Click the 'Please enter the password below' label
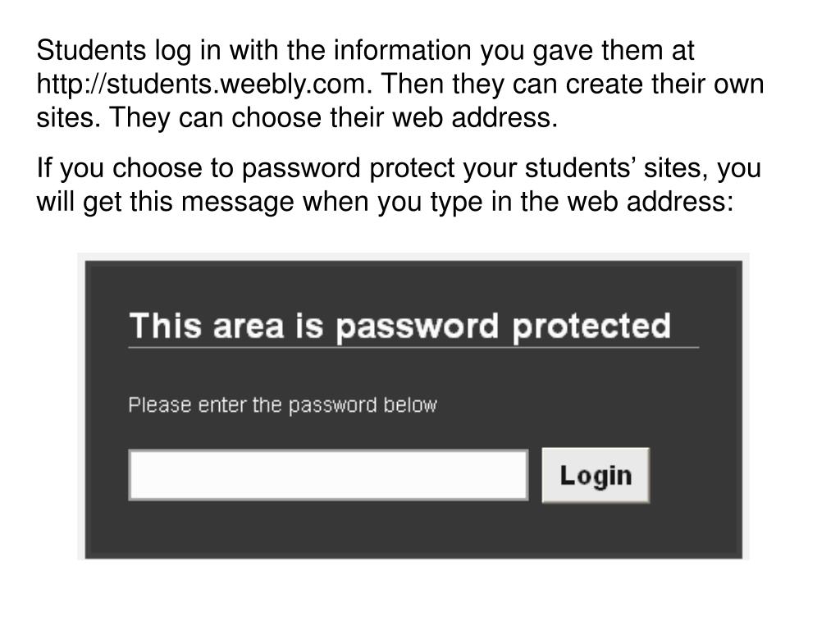This screenshot has width=840, height=630. click(282, 405)
